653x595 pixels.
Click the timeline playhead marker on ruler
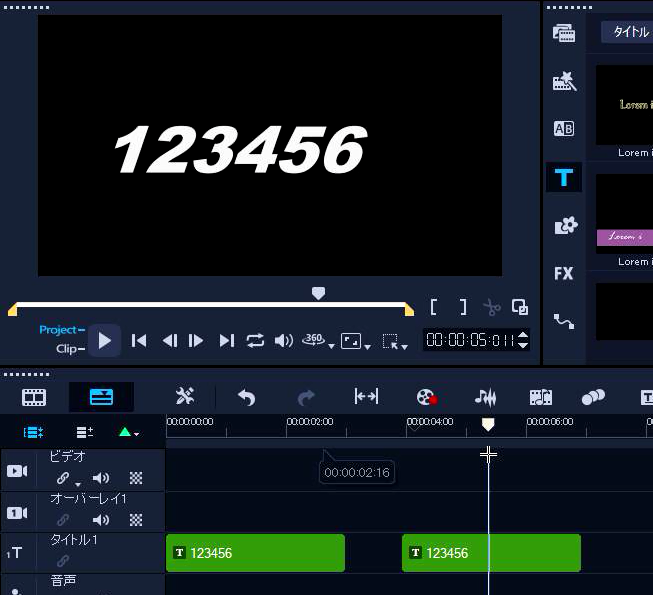(488, 424)
